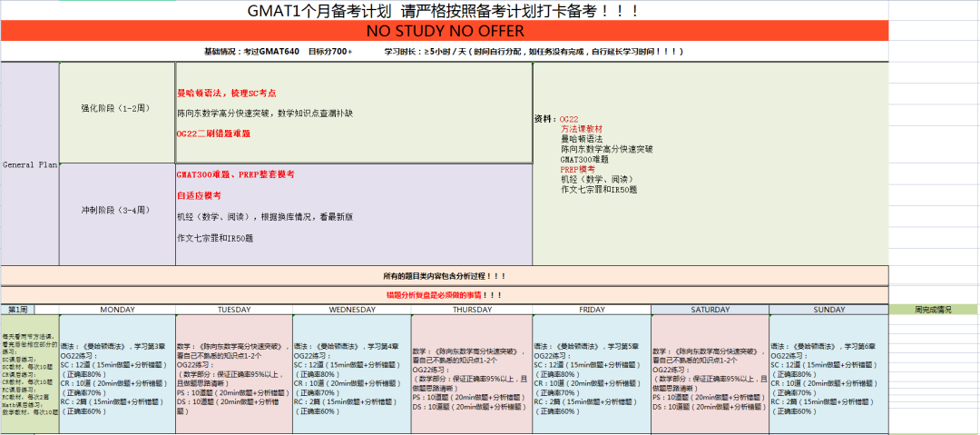Select the General Plan cell

[30, 164]
